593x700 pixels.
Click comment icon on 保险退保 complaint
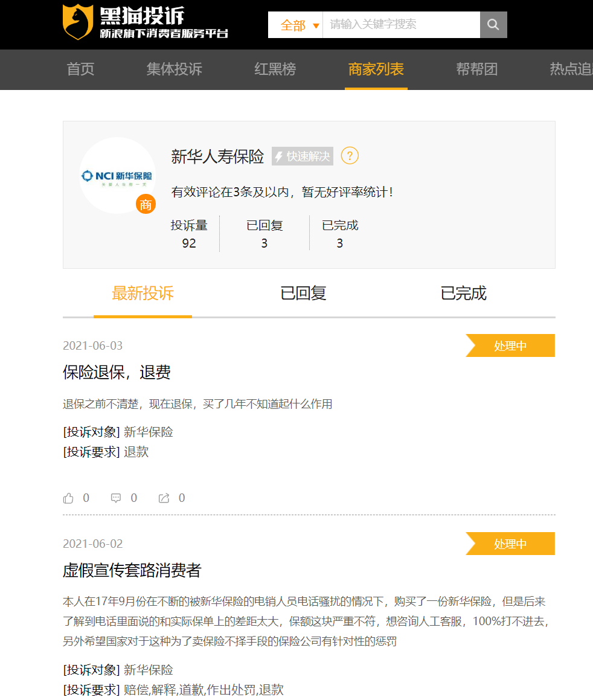(115, 498)
